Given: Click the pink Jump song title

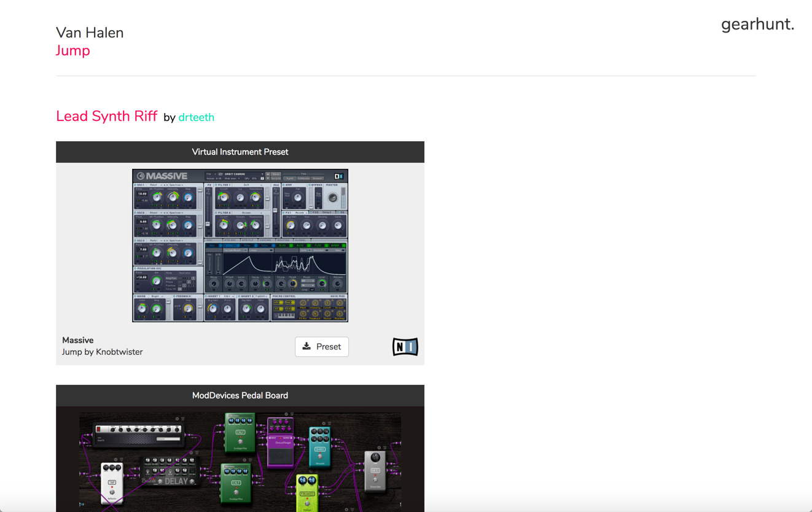Looking at the screenshot, I should [72, 51].
